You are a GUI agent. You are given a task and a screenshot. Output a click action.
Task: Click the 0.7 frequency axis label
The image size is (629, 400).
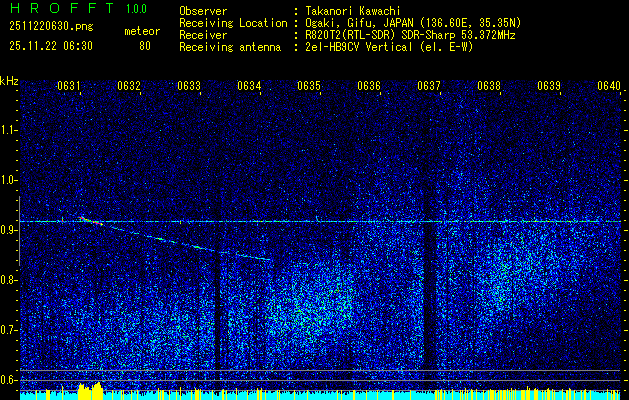9,330
